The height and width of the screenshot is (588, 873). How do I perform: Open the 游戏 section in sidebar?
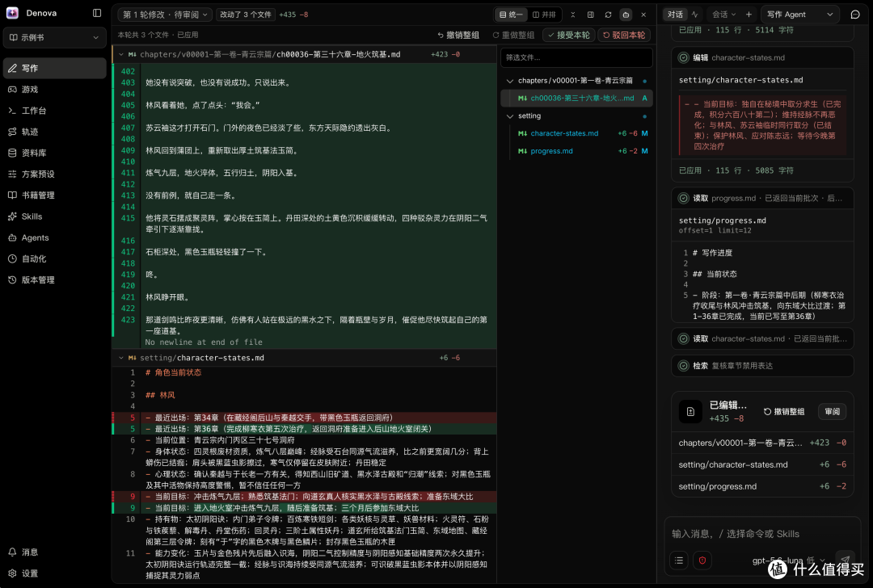click(55, 89)
